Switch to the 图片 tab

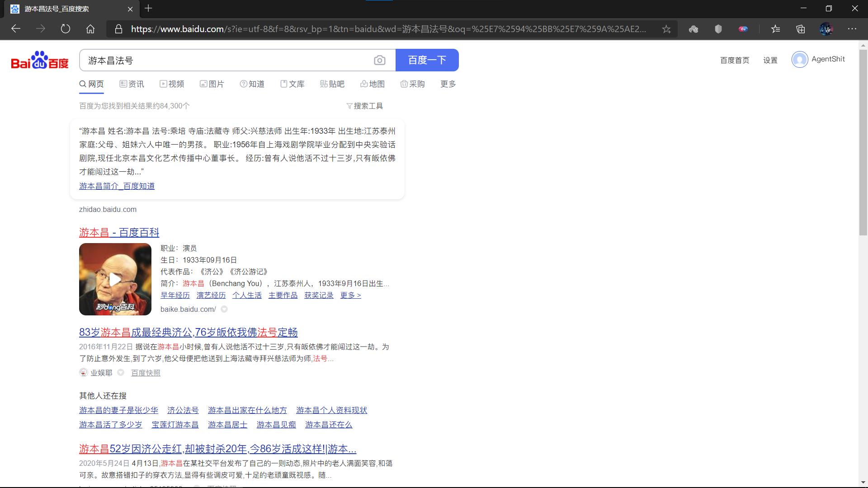tap(212, 84)
